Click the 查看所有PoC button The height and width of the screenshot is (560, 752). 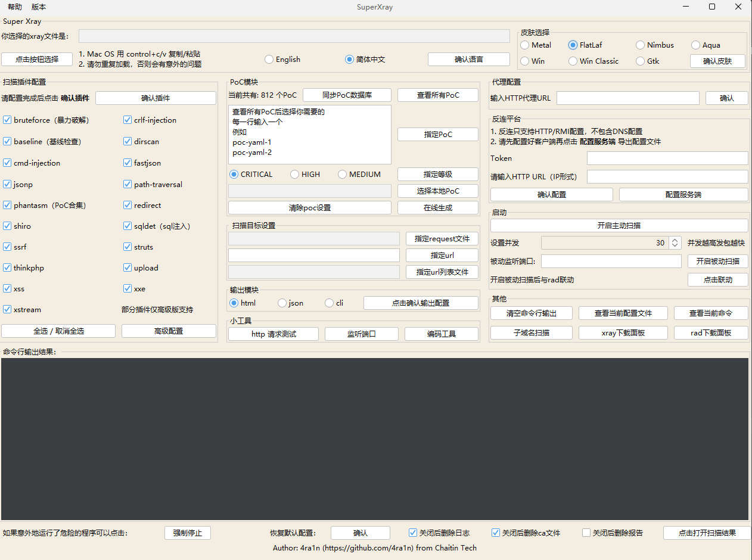[438, 95]
